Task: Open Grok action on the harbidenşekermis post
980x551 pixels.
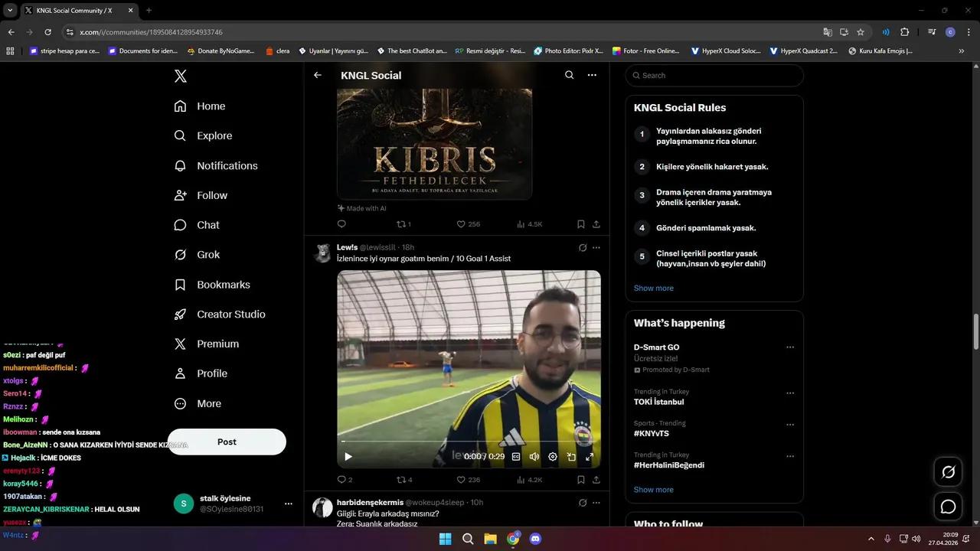Action: [x=583, y=503]
